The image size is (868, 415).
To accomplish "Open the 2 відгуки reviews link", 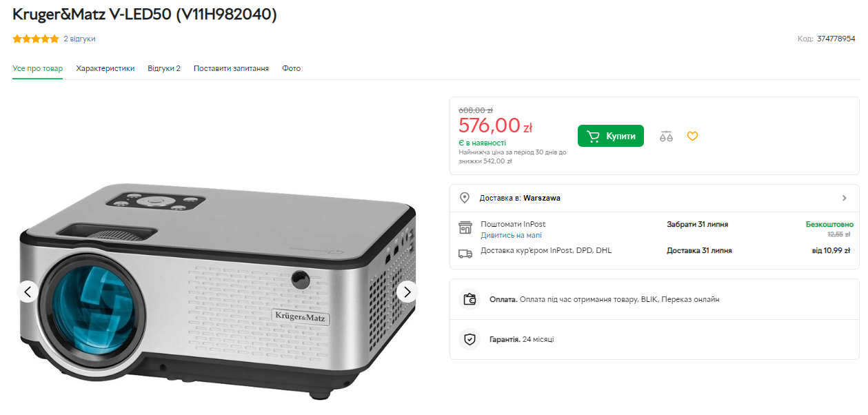I will click(x=79, y=39).
